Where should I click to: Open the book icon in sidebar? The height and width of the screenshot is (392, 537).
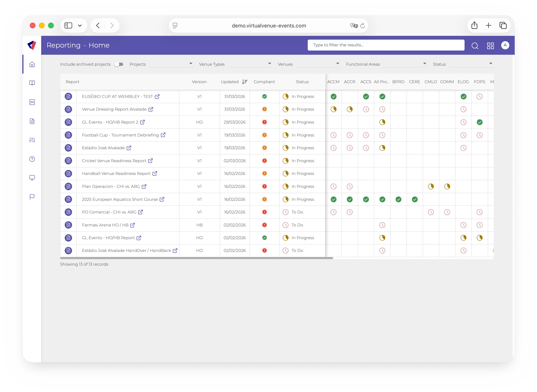tap(32, 83)
